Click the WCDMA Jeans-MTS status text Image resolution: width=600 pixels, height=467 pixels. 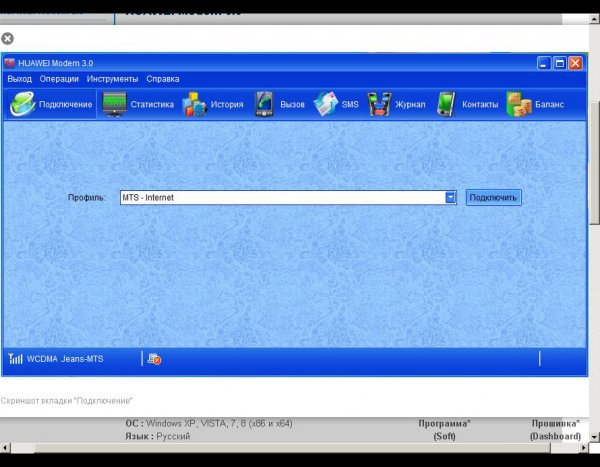[x=65, y=359]
